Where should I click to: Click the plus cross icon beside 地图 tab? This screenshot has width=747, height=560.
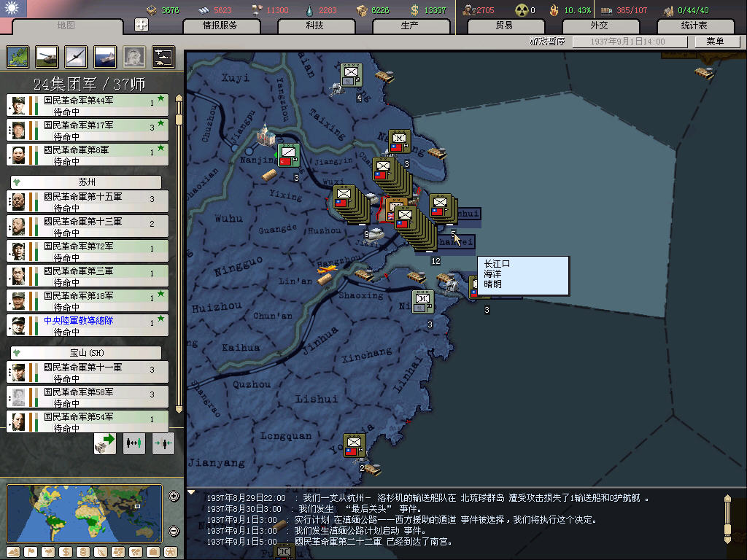pyautogui.click(x=142, y=25)
